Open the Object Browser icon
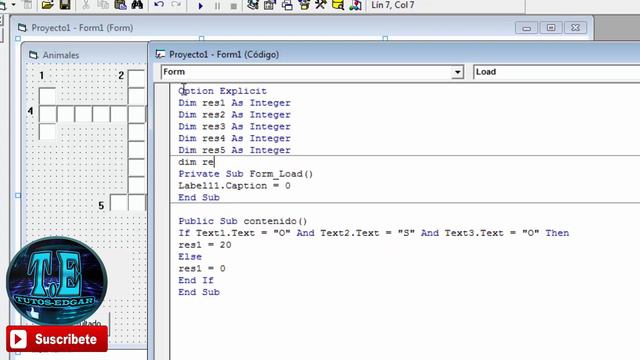 (x=304, y=5)
